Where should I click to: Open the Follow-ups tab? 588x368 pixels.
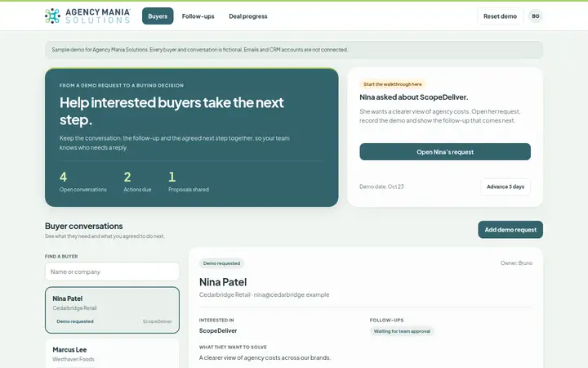pyautogui.click(x=198, y=16)
